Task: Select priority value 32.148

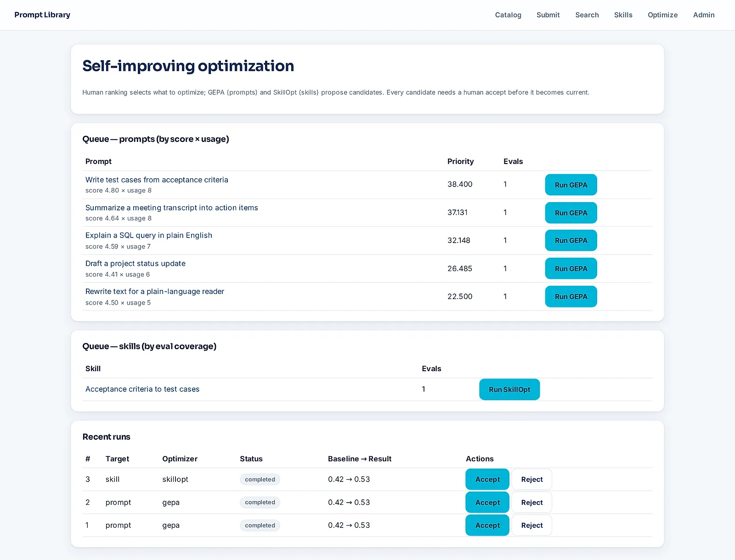Action: 459,240
